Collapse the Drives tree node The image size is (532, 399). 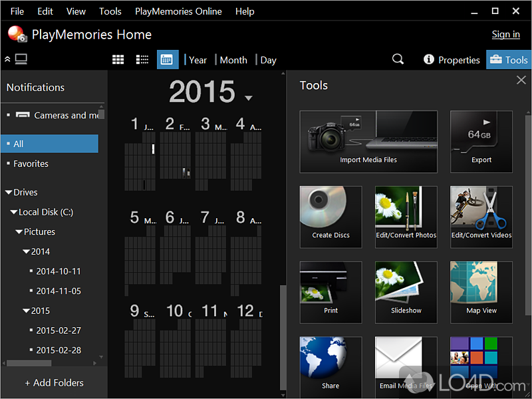[x=9, y=192]
